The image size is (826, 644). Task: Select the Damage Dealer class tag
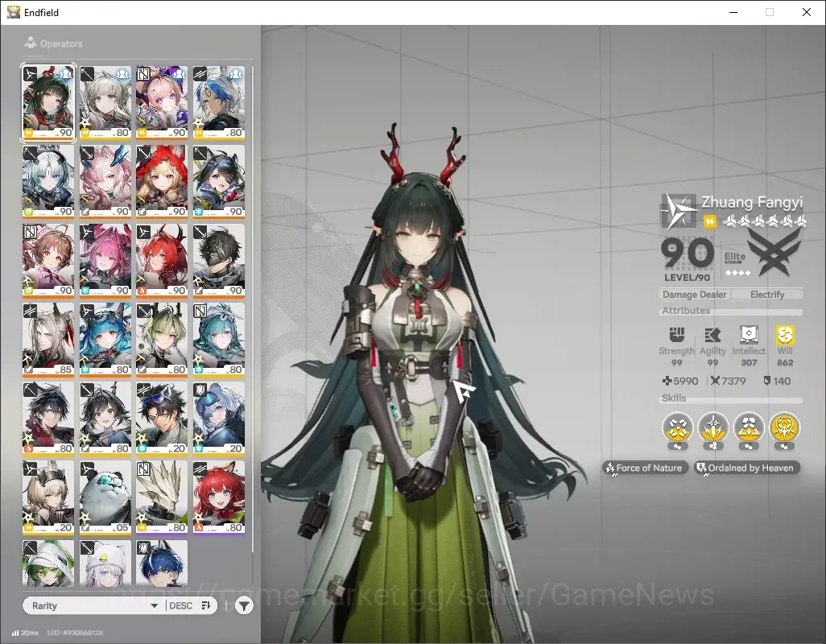[694, 295]
